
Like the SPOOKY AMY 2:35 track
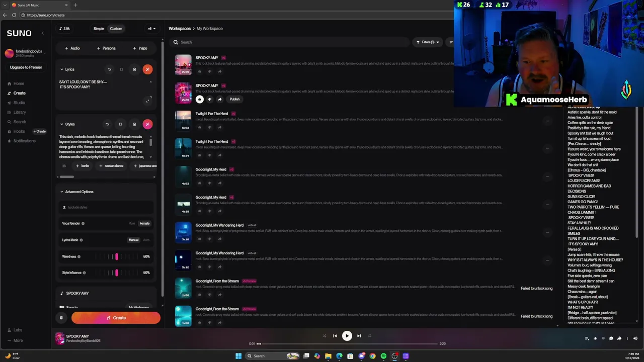(x=200, y=71)
